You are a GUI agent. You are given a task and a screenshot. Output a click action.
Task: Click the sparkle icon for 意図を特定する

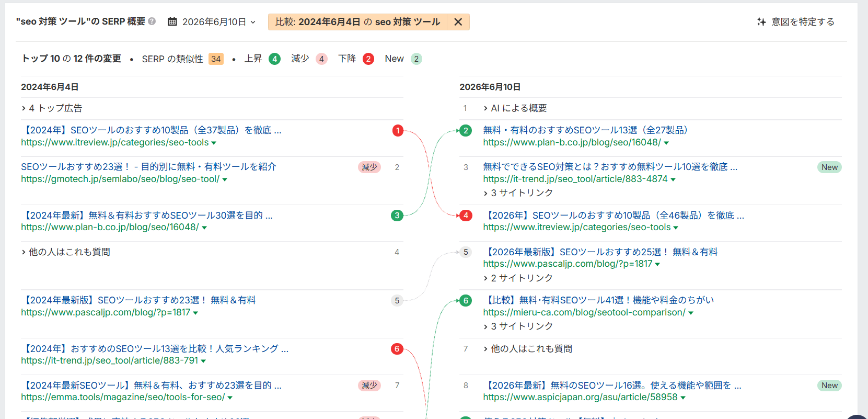(761, 21)
